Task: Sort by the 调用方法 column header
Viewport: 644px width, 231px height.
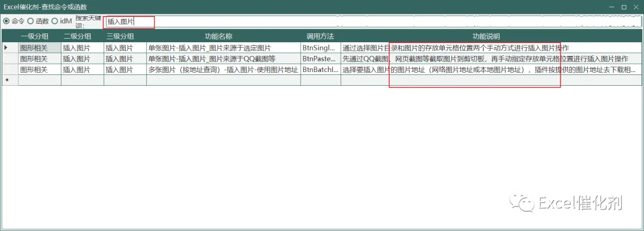Action: click(x=320, y=36)
